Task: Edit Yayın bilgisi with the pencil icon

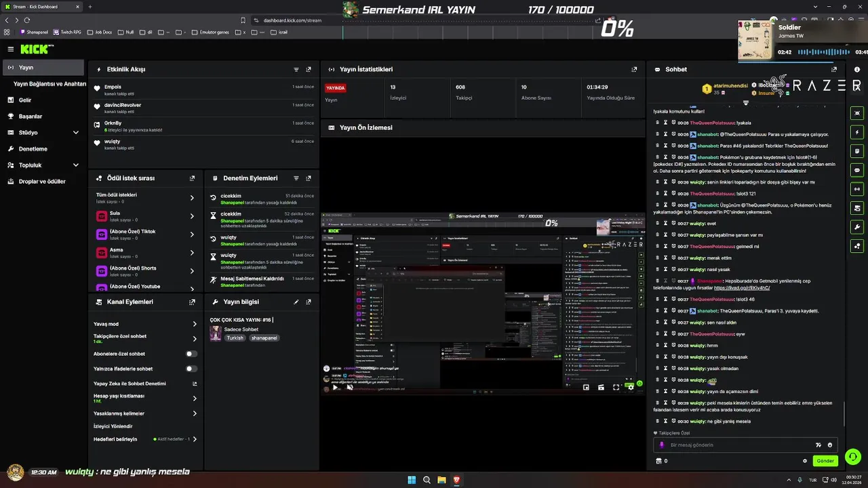Action: tap(296, 302)
